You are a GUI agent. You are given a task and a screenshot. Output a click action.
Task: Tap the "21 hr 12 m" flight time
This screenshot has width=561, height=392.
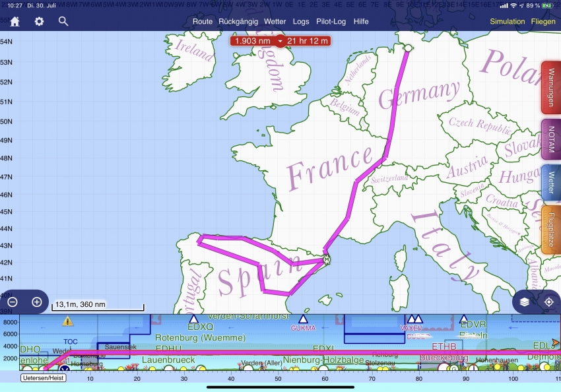[x=308, y=41]
